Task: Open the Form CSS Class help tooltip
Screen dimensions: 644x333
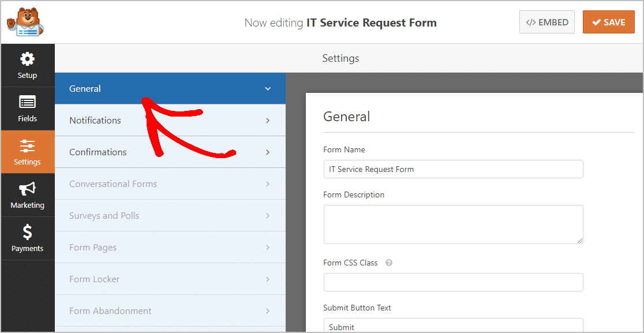Action: [388, 263]
